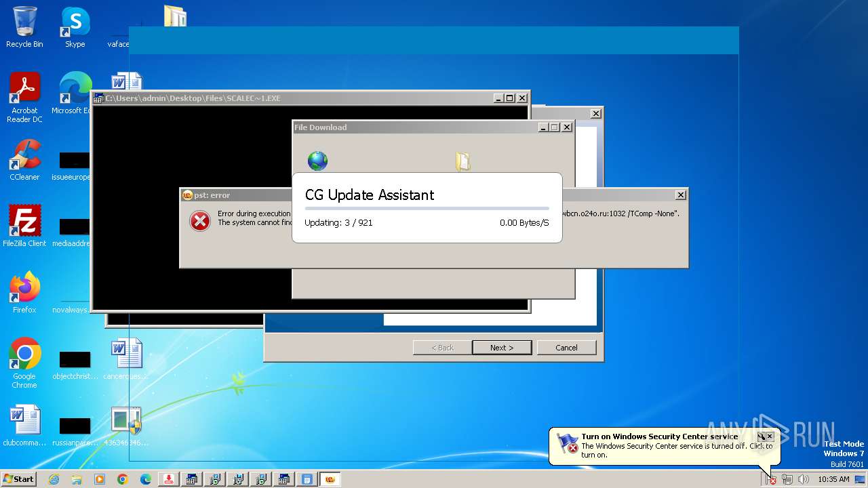868x488 pixels.
Task: Click the network tray icon
Action: (787, 479)
